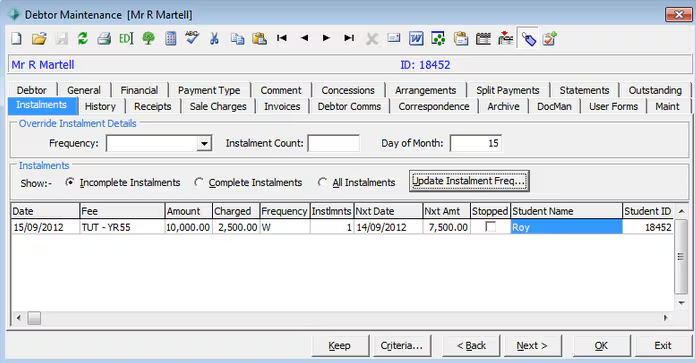This screenshot has width=696, height=363.
Task: Open the Financial tab
Action: (139, 90)
